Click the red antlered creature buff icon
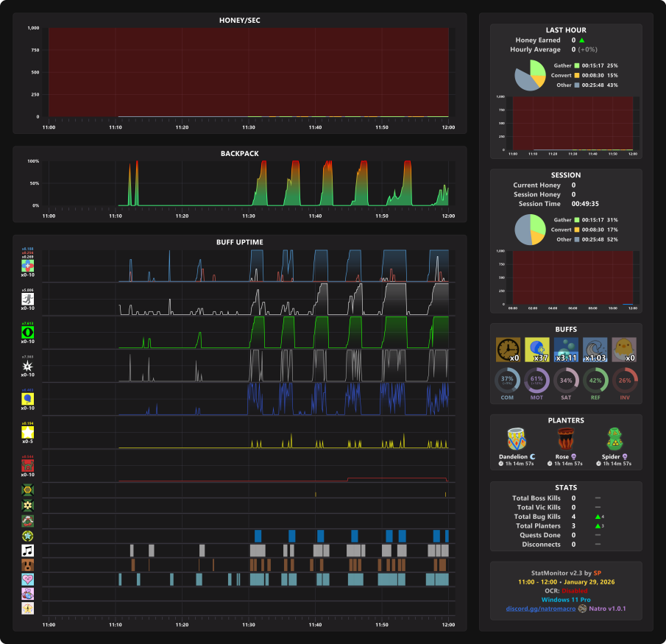This screenshot has width=666, height=644. [28, 466]
